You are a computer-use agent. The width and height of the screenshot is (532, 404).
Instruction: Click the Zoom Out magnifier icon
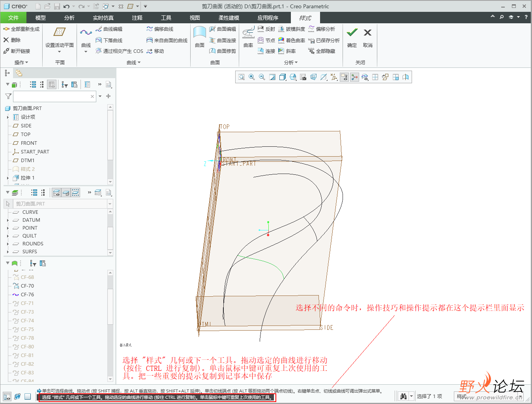pos(262,77)
